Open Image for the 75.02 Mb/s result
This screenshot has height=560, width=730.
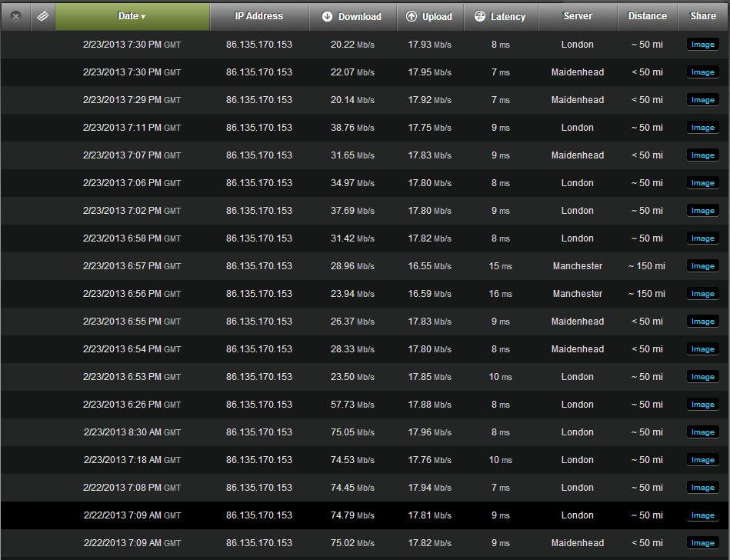702,543
